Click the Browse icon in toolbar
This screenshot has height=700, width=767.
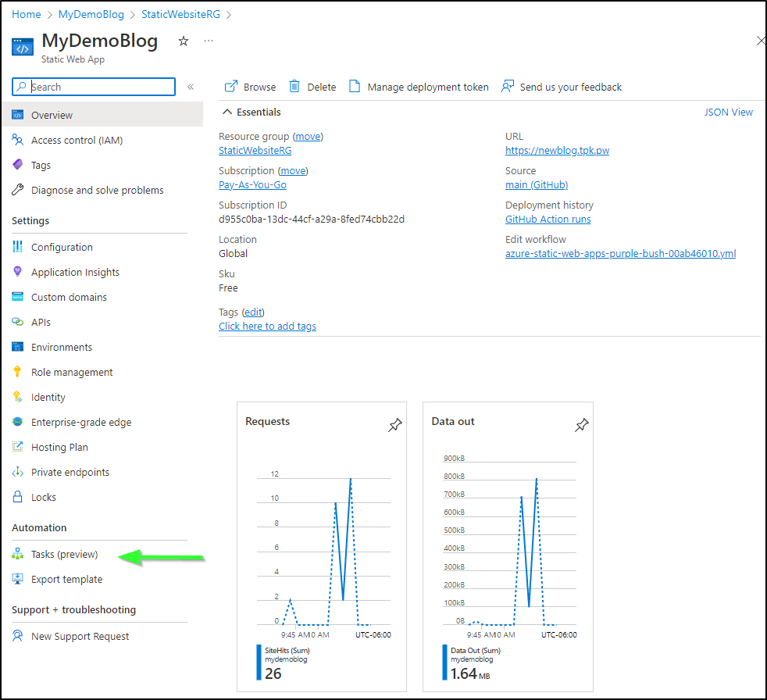pyautogui.click(x=231, y=87)
